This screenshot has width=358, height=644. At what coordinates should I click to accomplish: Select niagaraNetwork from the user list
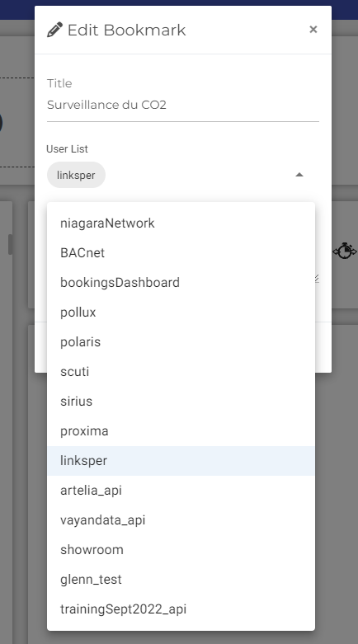click(x=181, y=223)
